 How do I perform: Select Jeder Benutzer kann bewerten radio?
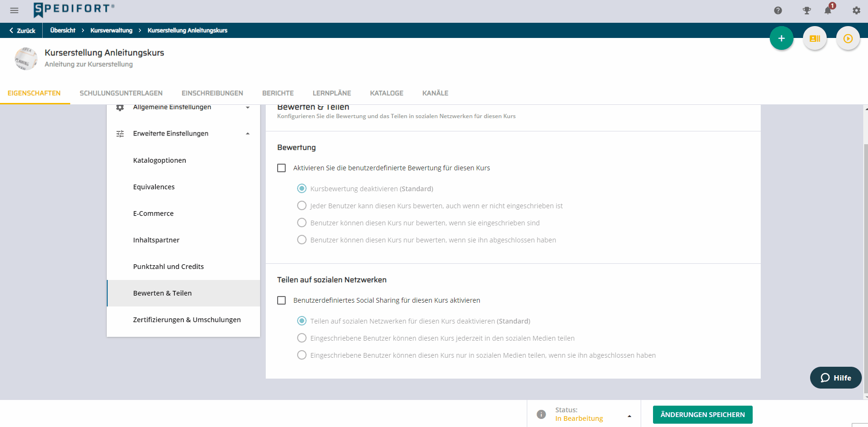[302, 206]
